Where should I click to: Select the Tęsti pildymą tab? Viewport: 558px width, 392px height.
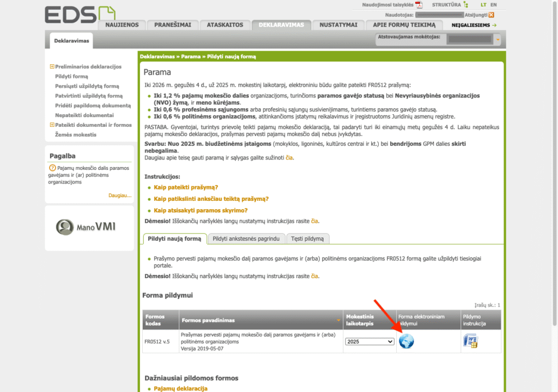[x=307, y=238]
